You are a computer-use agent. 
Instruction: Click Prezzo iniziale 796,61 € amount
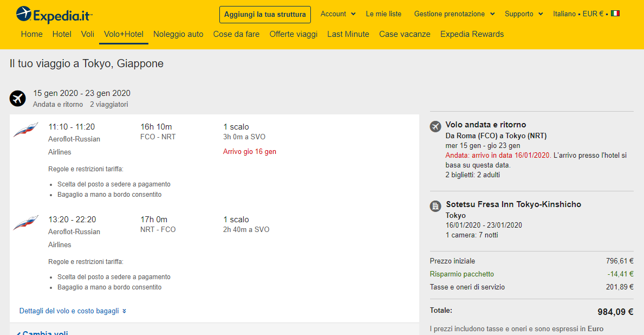point(620,261)
